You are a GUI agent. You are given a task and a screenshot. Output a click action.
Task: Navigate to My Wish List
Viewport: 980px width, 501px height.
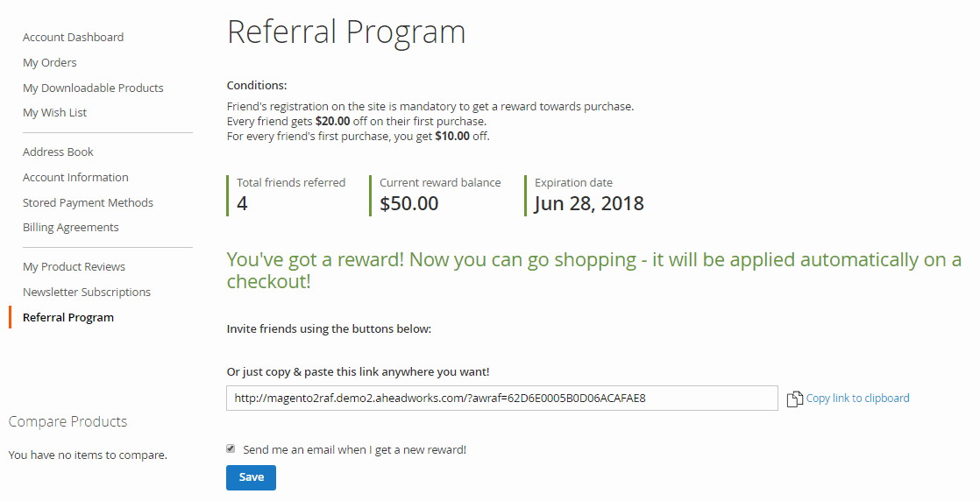(x=54, y=112)
